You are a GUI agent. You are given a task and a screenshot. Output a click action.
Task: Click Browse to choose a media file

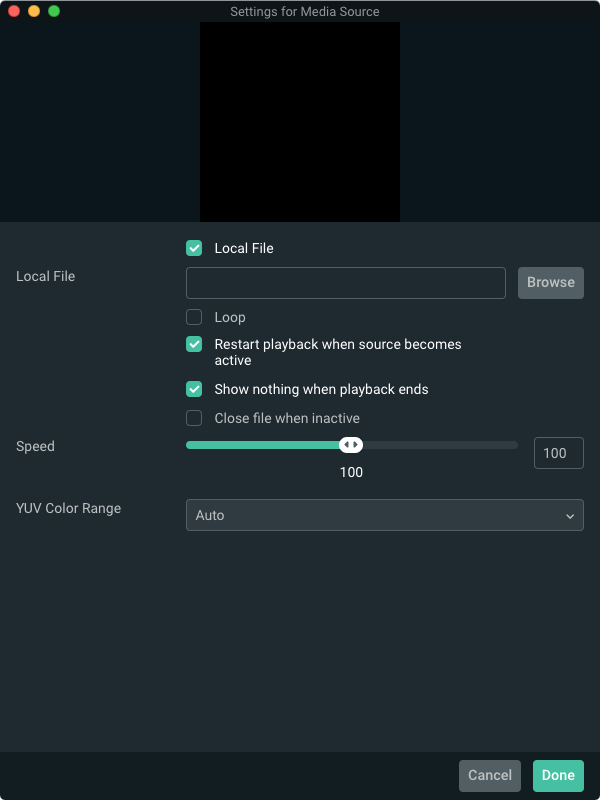pos(551,283)
